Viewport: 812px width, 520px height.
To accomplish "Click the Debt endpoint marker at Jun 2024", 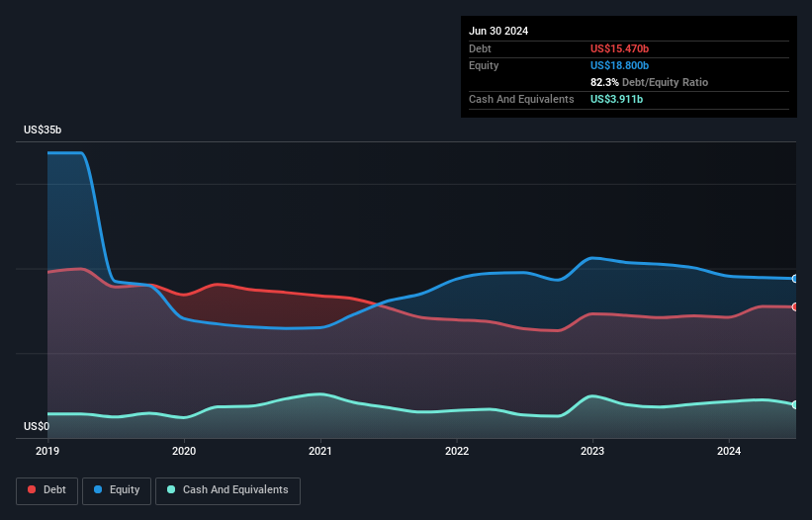I will click(795, 306).
